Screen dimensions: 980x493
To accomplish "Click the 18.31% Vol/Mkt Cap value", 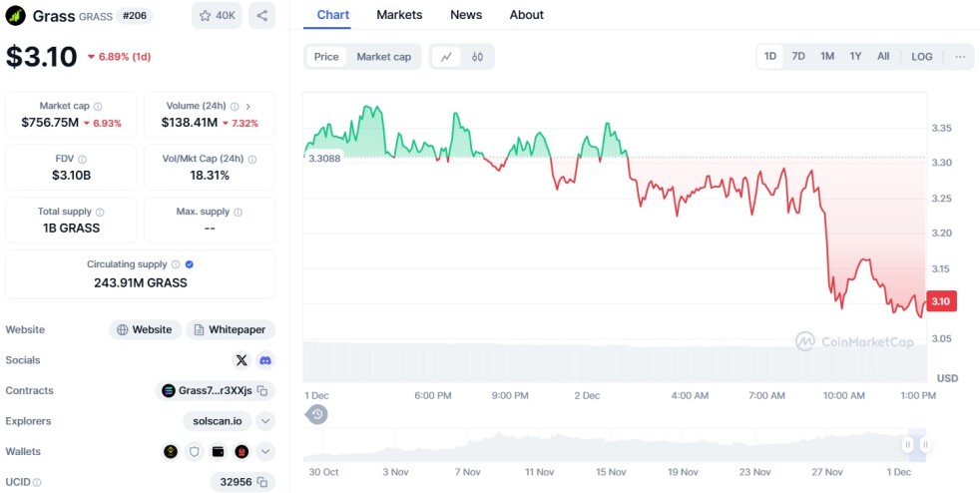I will (210, 176).
